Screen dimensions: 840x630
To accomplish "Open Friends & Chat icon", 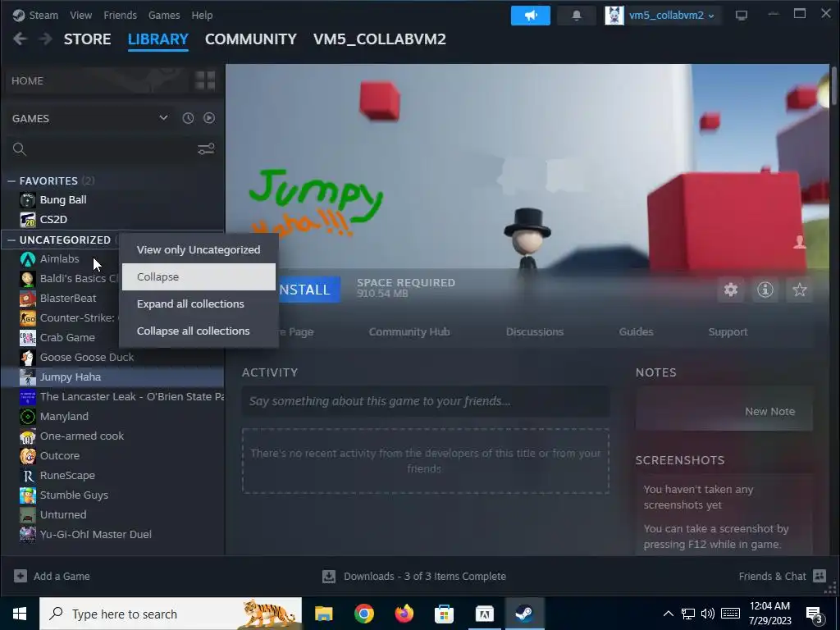I will click(819, 576).
